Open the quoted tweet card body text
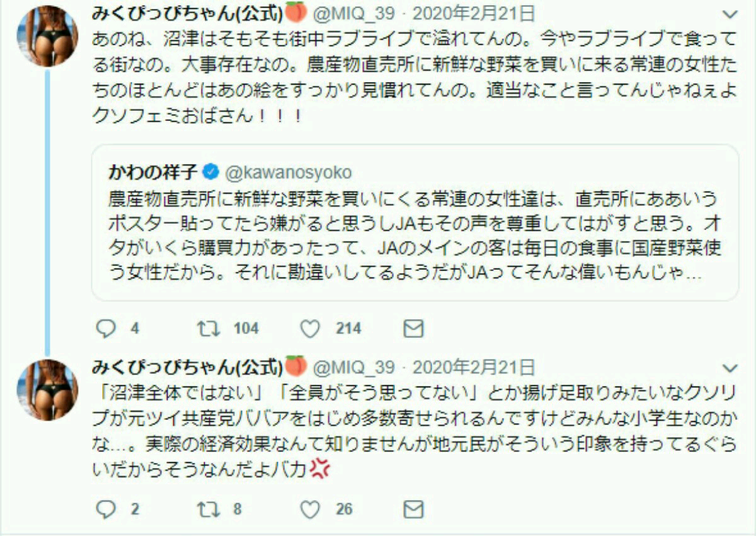 (414, 236)
